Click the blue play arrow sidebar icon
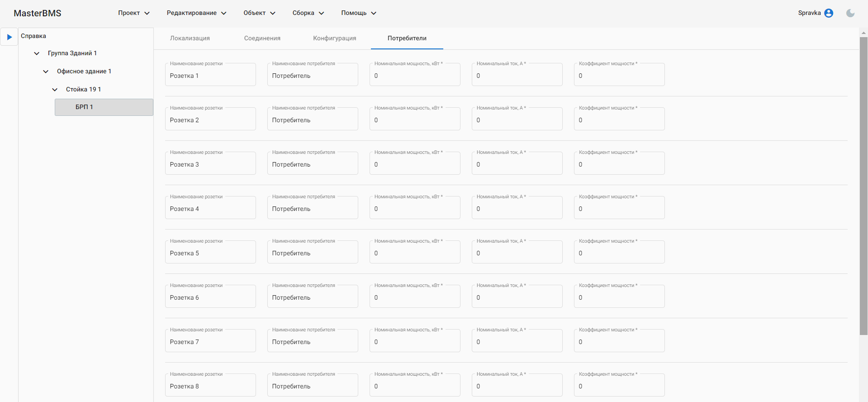This screenshot has height=402, width=868. click(9, 37)
